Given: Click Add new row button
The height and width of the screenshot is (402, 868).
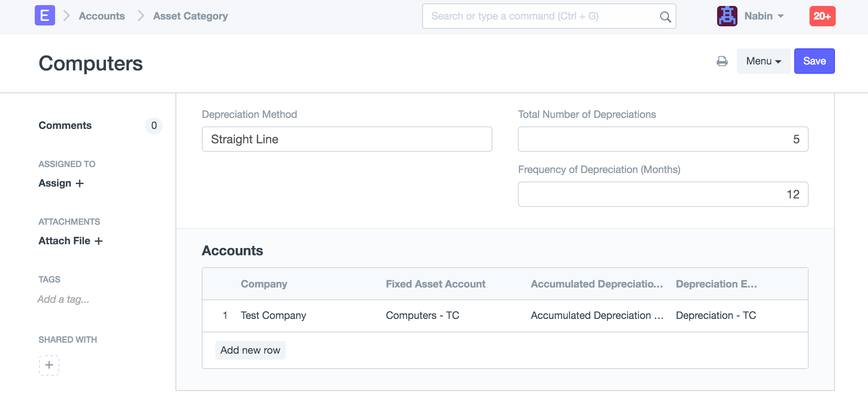Looking at the screenshot, I should (x=250, y=350).
